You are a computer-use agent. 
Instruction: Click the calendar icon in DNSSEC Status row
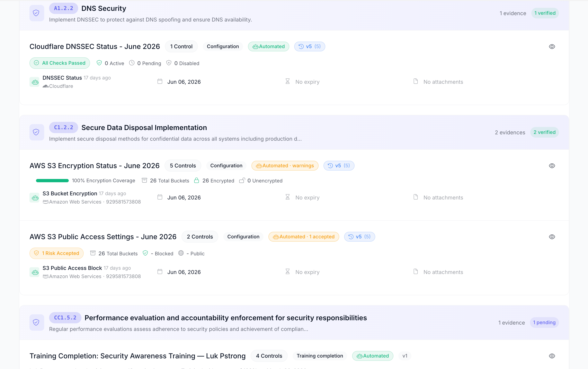160,81
